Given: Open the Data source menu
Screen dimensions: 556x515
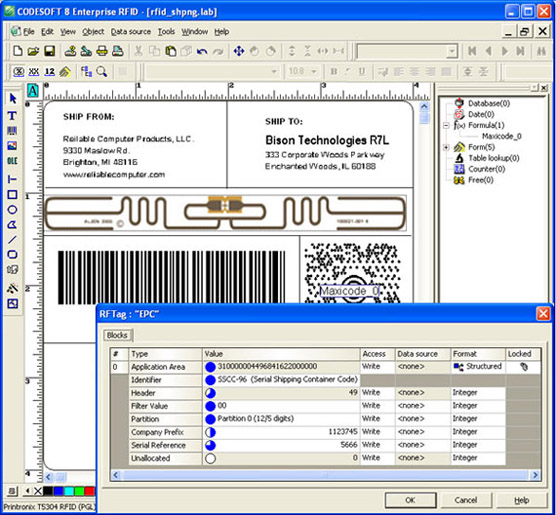Looking at the screenshot, I should click(131, 32).
